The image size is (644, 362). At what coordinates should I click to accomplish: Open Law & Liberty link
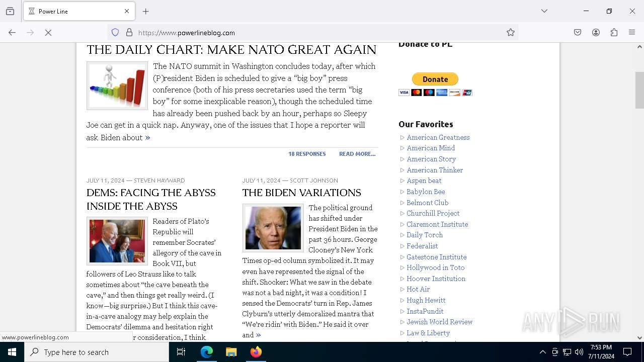tap(428, 333)
